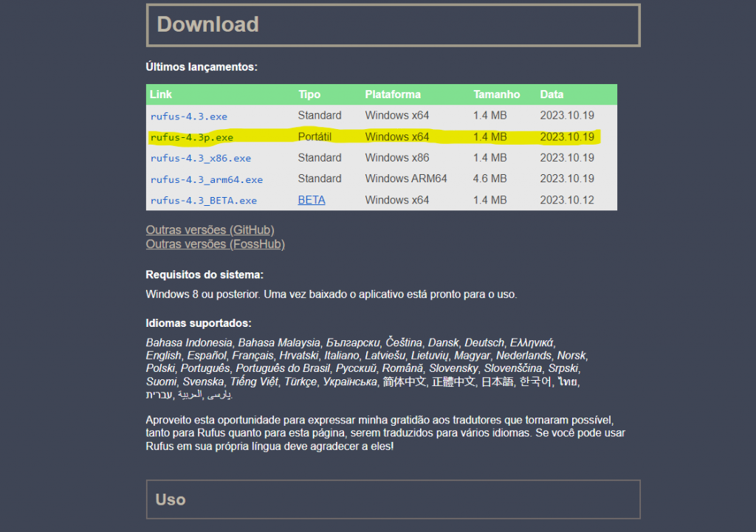Click 日本語 in language list
Viewport: 756px width, 532px height.
click(497, 381)
